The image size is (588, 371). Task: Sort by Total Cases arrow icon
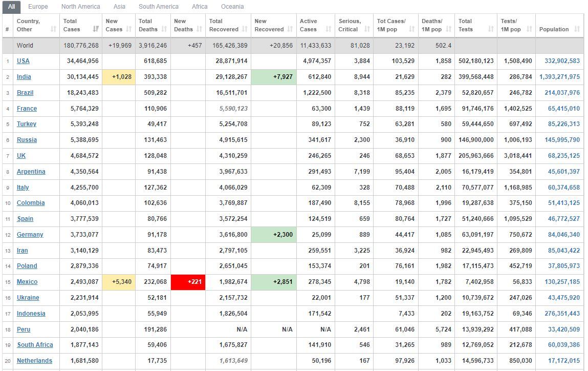point(96,29)
